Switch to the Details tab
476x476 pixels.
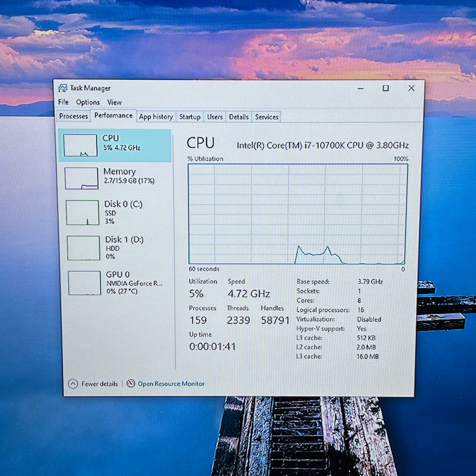(x=239, y=117)
